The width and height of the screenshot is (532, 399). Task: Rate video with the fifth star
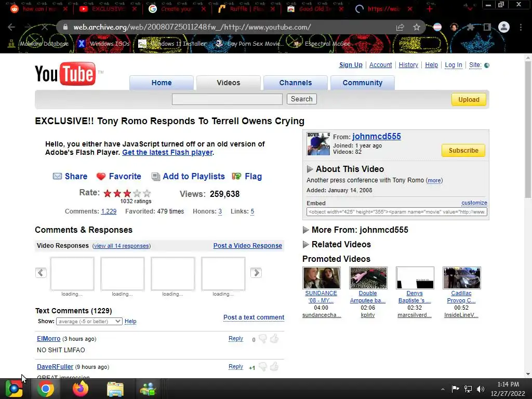(x=147, y=193)
